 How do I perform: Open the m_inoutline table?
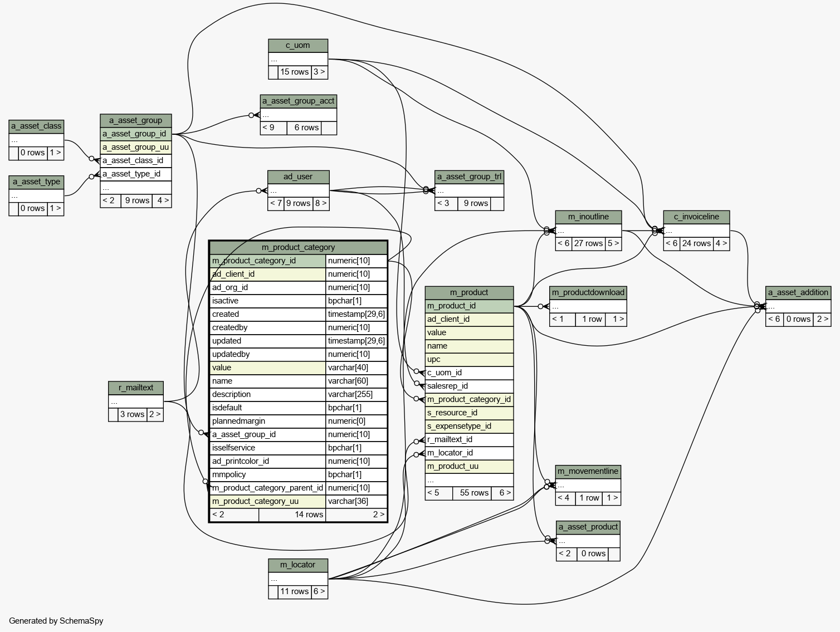[588, 217]
